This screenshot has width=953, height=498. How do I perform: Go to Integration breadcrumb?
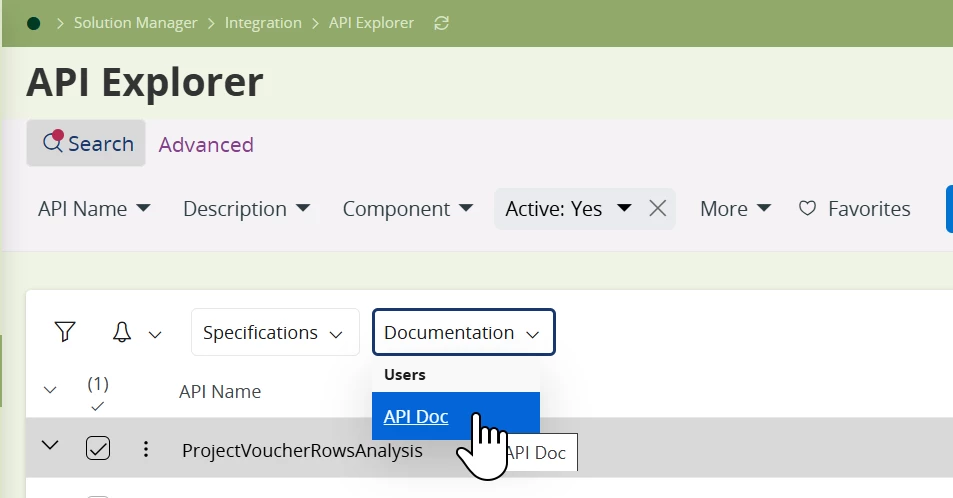pos(263,23)
